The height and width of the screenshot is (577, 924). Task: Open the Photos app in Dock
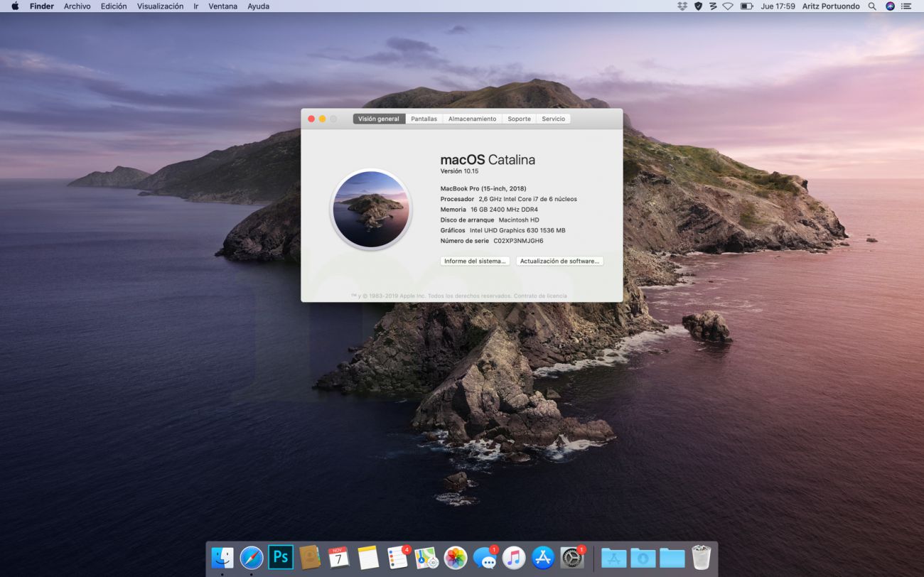click(456, 558)
